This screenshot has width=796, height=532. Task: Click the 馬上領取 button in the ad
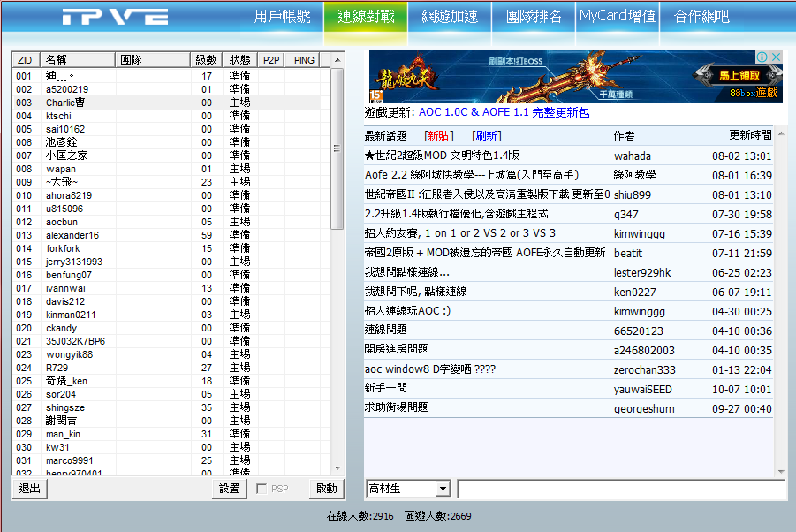(738, 75)
